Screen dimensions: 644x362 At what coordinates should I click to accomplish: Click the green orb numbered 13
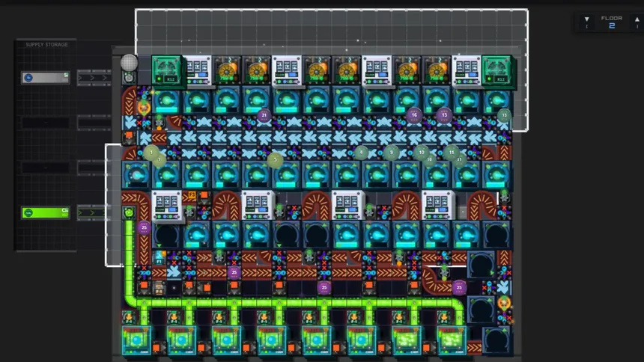point(504,115)
